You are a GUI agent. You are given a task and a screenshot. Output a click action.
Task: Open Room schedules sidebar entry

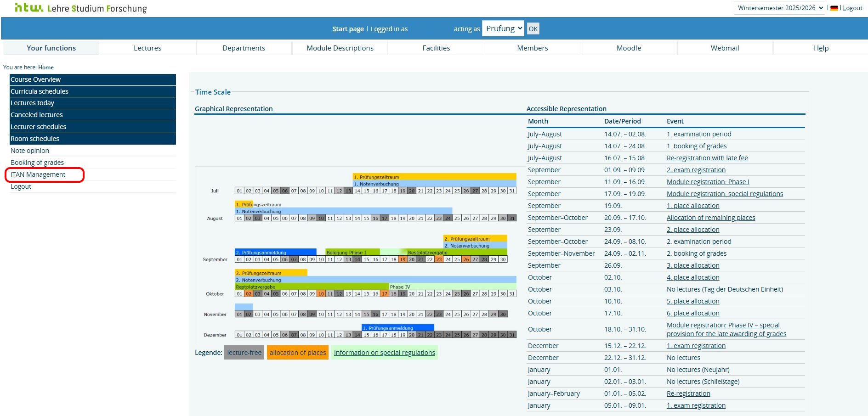coord(35,139)
